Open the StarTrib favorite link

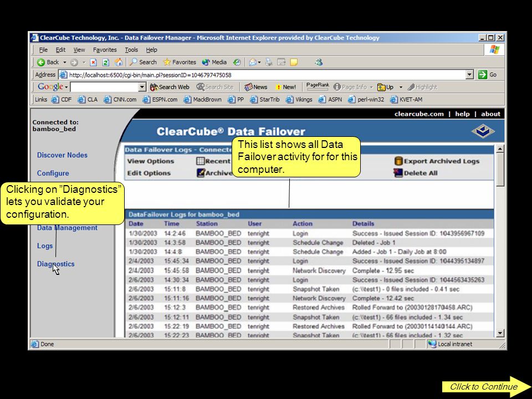265,99
